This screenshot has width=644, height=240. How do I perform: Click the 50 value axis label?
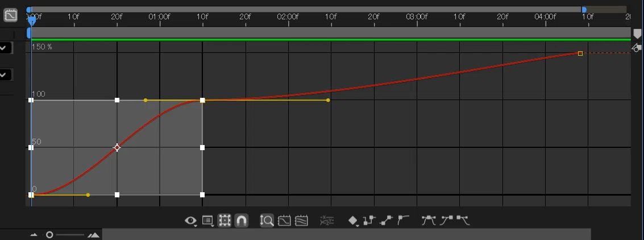(x=36, y=142)
